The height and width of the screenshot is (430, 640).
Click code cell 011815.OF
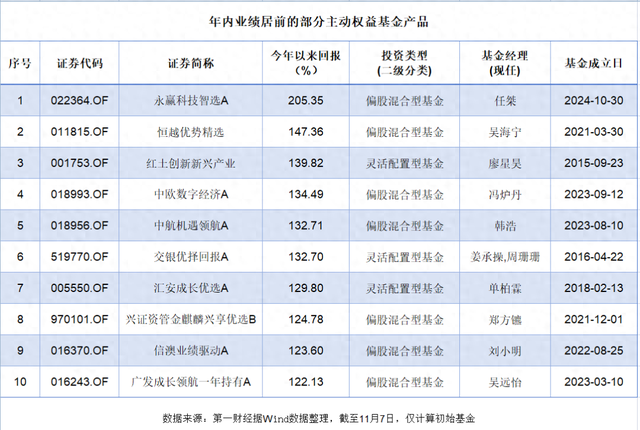pyautogui.click(x=80, y=132)
